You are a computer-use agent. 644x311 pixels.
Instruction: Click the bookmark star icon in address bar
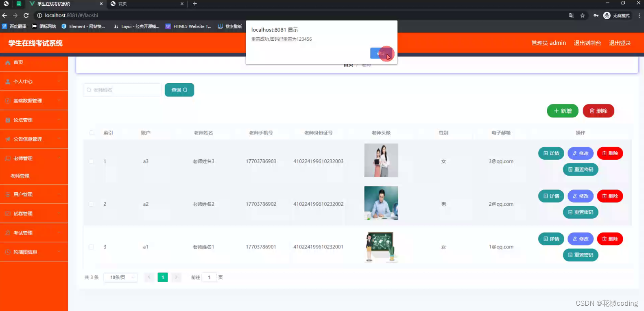pos(583,15)
